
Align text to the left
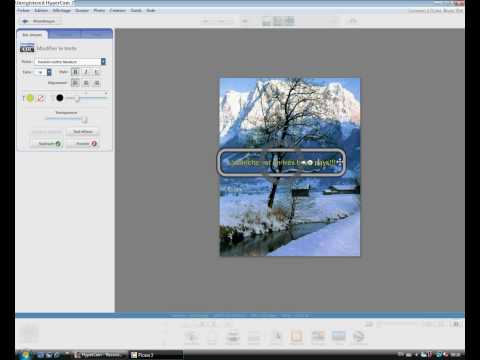75,83
